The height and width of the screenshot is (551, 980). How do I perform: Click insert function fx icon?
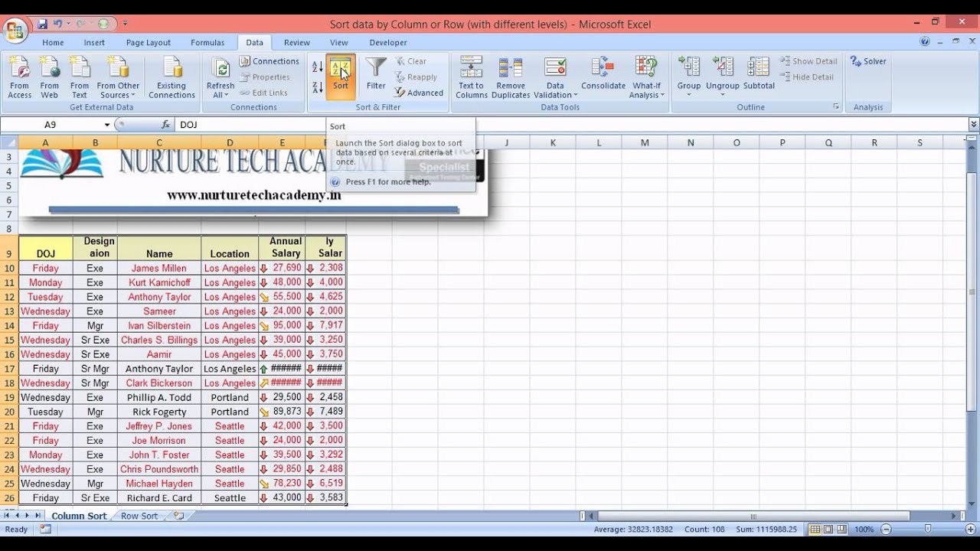pos(165,124)
